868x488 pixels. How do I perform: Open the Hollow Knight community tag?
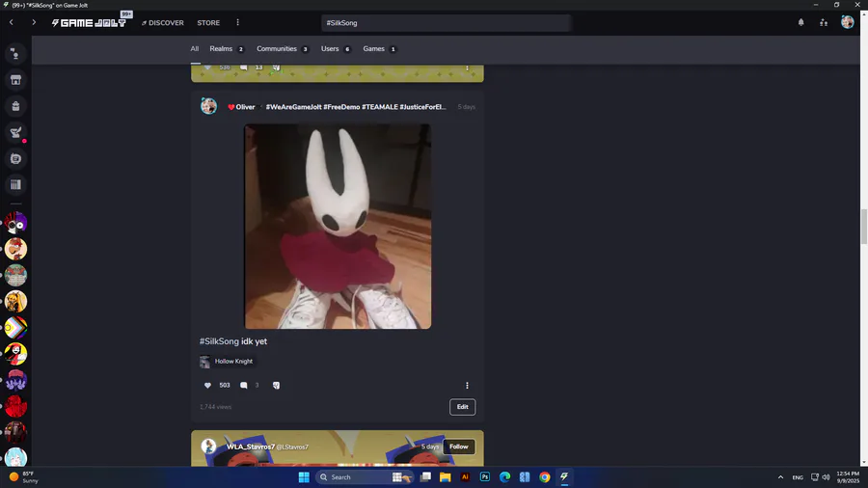227,362
